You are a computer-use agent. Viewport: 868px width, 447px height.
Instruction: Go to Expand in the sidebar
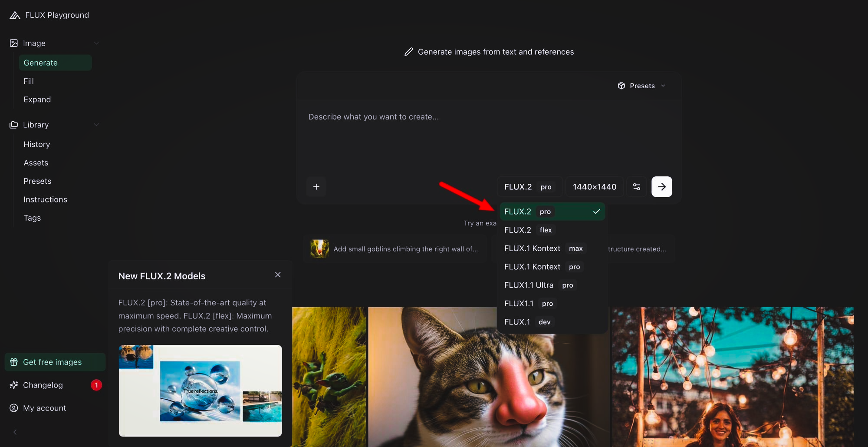[55, 99]
